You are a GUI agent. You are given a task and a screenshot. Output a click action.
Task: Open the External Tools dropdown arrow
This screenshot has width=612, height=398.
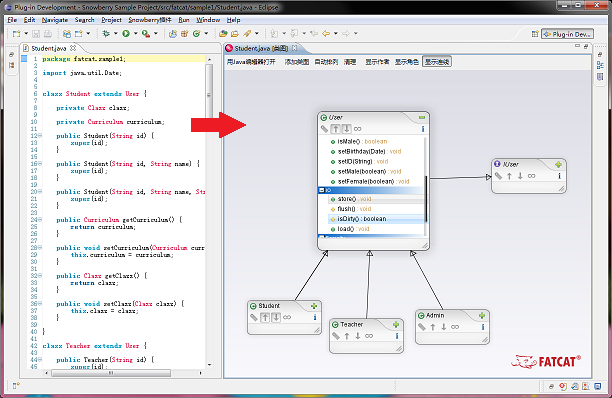click(156, 34)
